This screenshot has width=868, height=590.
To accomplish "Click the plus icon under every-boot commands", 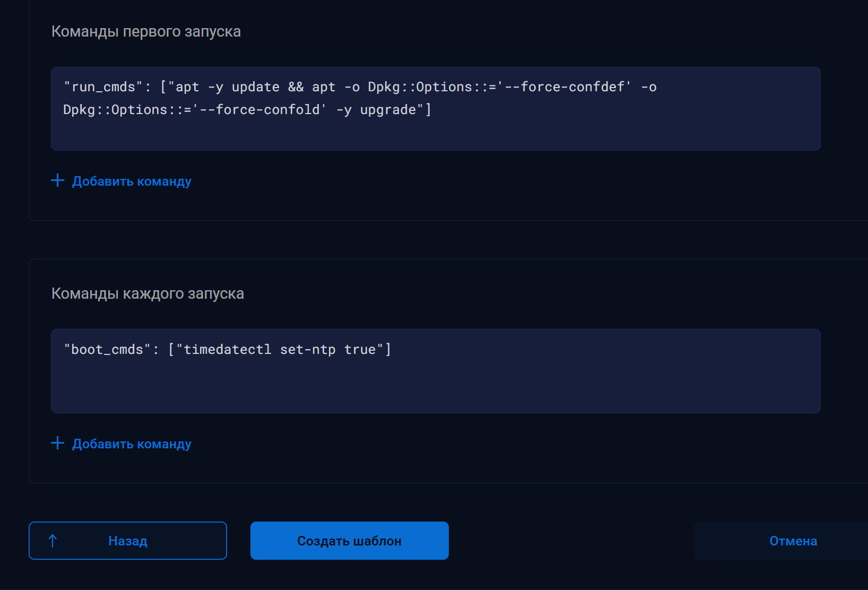I will click(57, 443).
